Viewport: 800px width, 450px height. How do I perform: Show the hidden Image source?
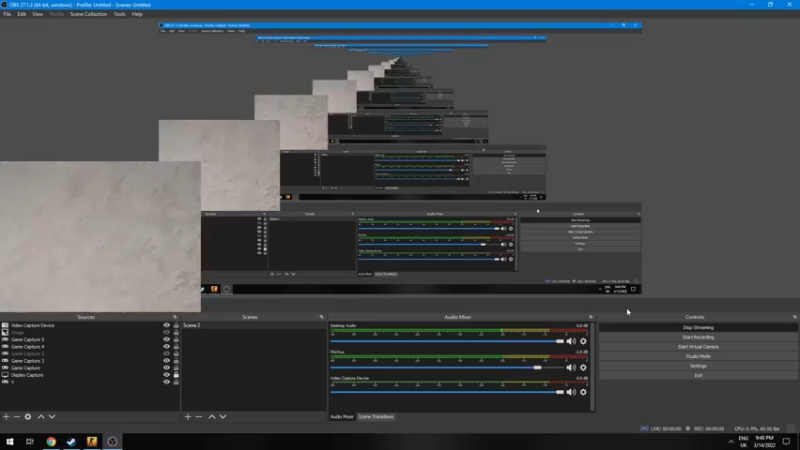166,332
